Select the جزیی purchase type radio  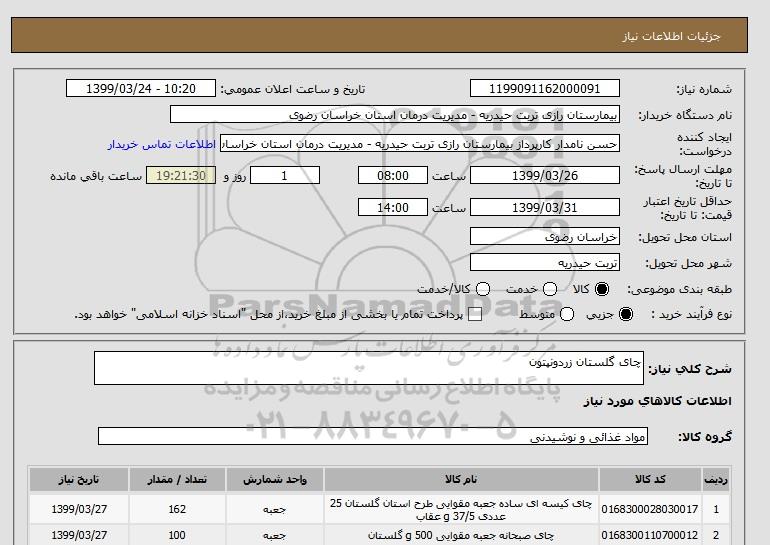click(626, 314)
